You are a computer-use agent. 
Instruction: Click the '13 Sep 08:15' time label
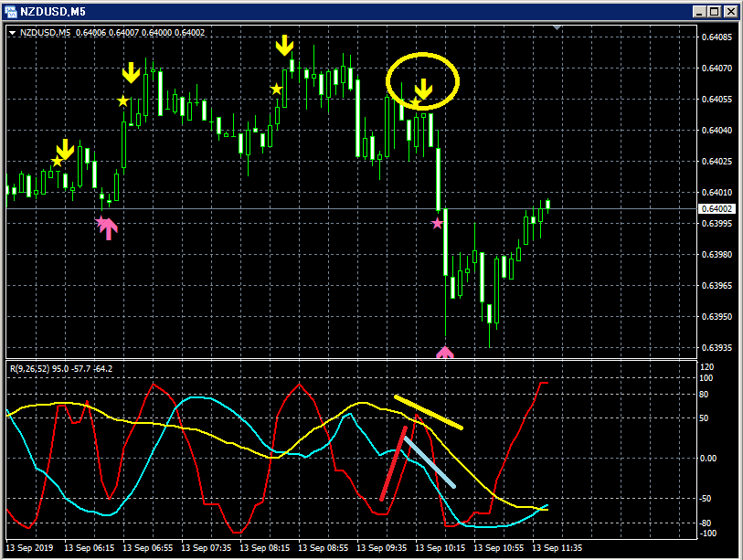click(x=265, y=548)
